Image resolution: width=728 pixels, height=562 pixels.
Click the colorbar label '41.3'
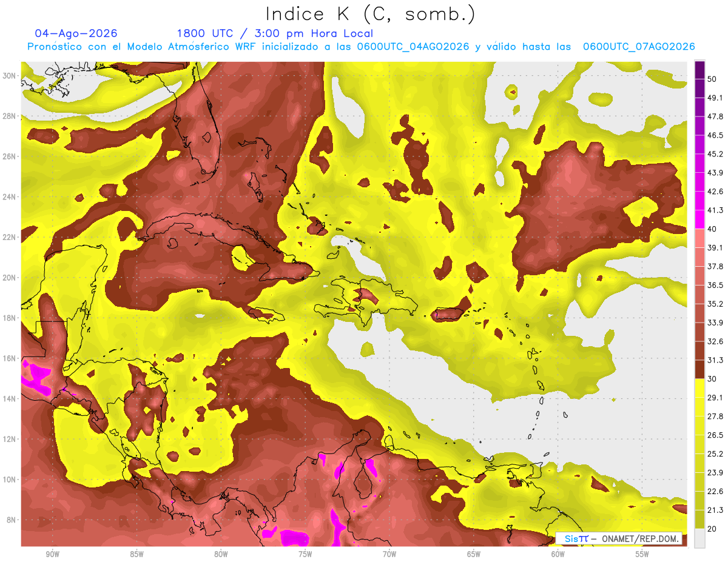pyautogui.click(x=715, y=210)
